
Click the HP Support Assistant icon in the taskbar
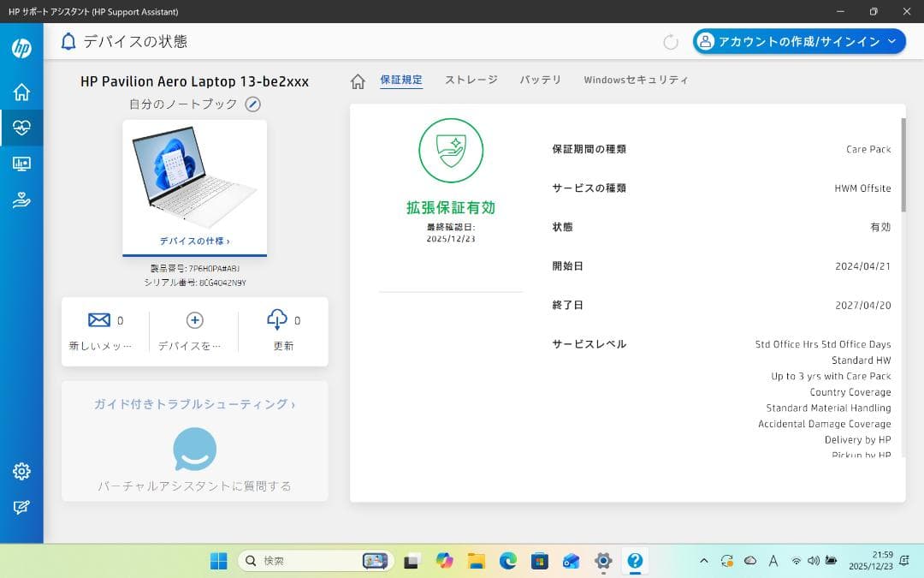[634, 562]
